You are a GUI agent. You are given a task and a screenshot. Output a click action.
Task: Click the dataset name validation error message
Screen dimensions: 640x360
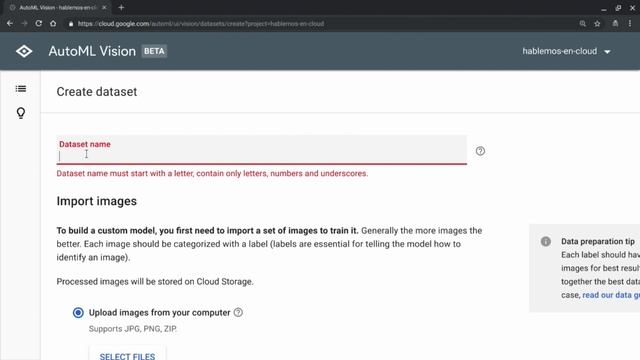tap(212, 173)
